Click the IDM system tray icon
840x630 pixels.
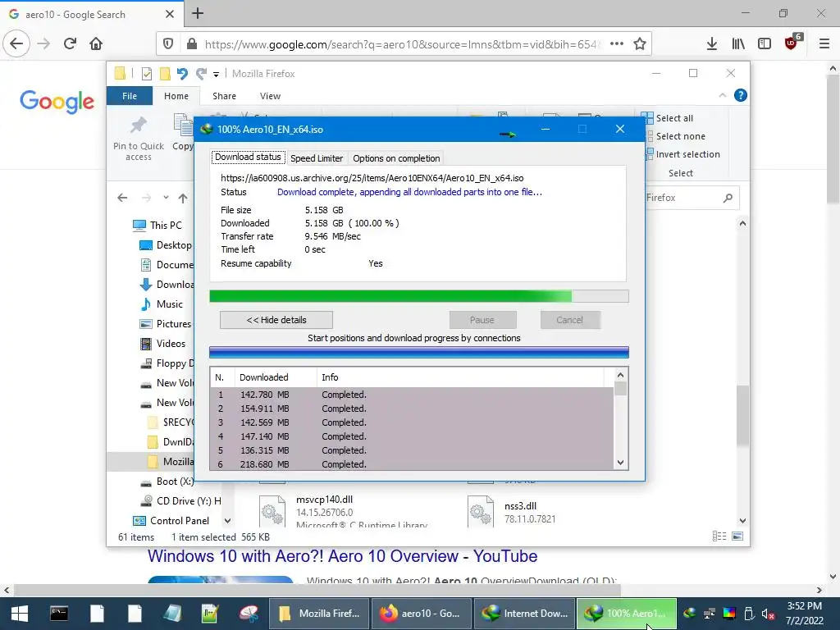[689, 614]
